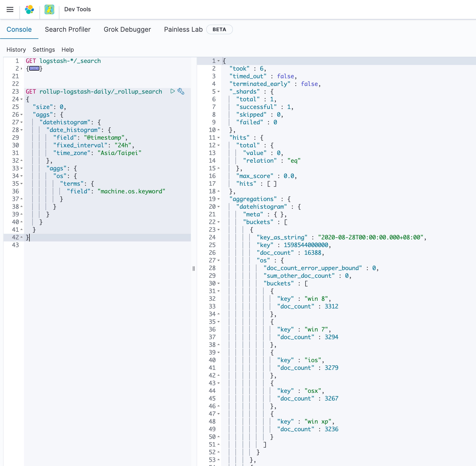
Task: Unfold the collapsed block at line 2
Action: click(21, 69)
